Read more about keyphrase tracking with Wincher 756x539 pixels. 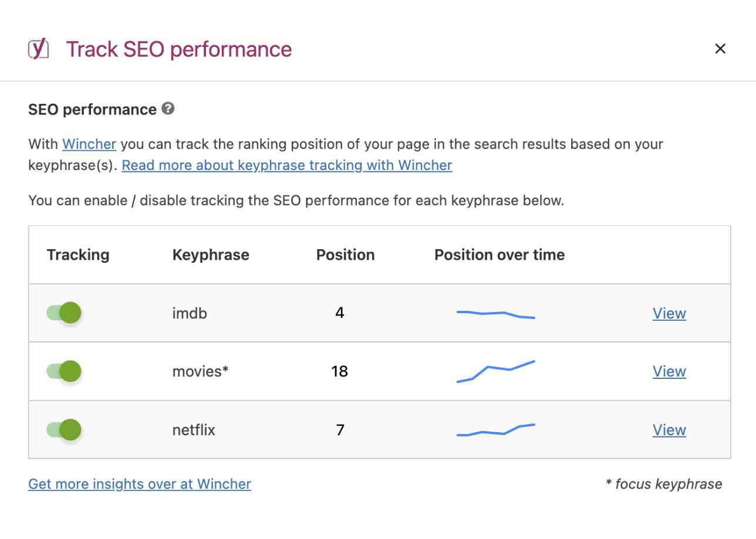pos(286,165)
